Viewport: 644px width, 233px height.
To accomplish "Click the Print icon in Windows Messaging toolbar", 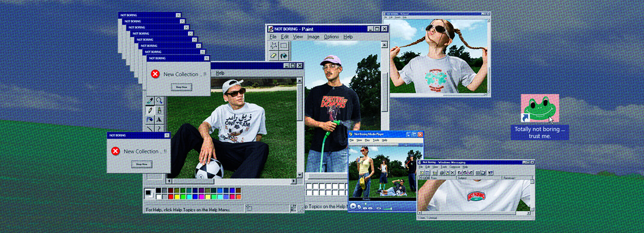I will (442, 173).
